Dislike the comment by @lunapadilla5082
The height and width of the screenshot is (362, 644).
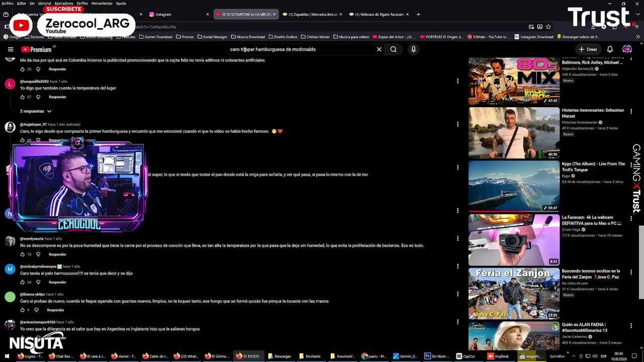click(38, 97)
